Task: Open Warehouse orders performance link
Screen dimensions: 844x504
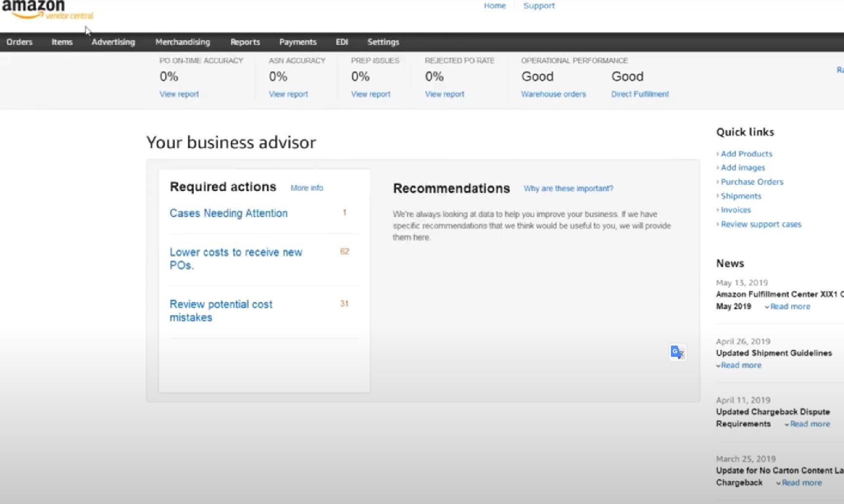Action: (x=553, y=94)
